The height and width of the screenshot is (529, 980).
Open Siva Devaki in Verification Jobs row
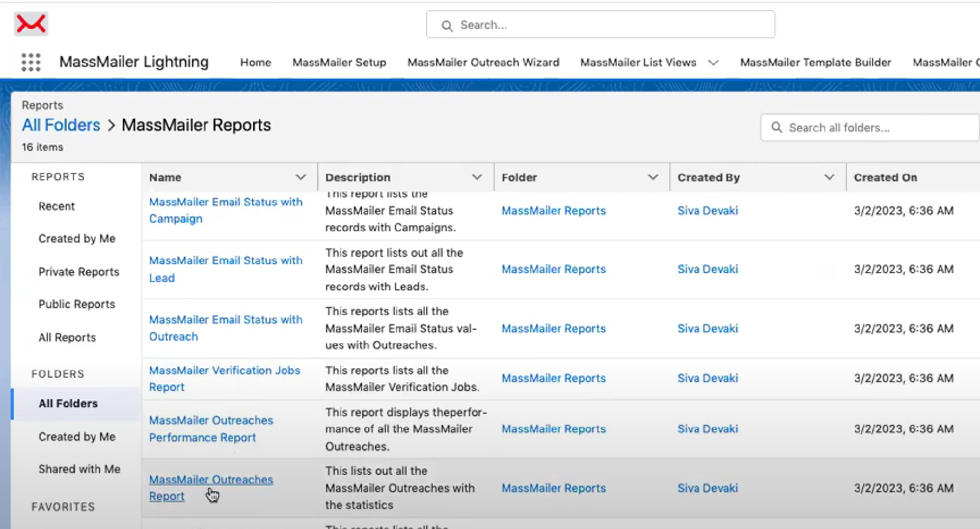[x=707, y=378]
